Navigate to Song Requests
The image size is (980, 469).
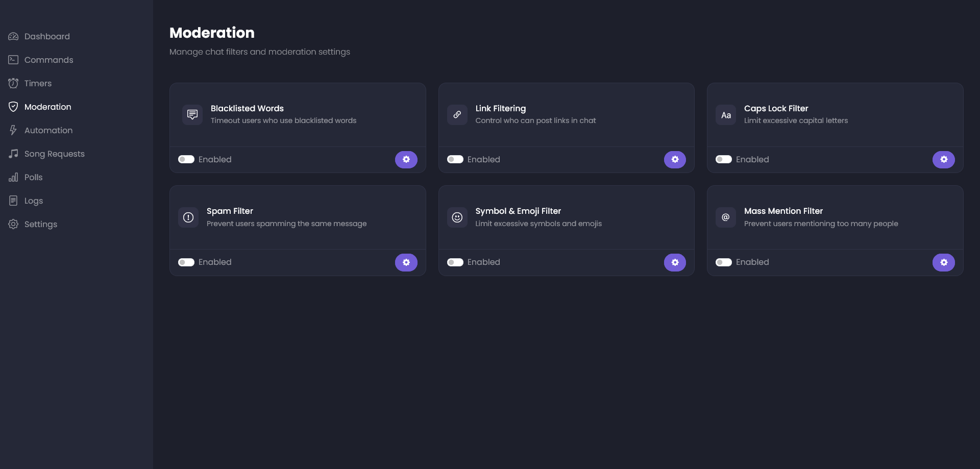coord(54,154)
